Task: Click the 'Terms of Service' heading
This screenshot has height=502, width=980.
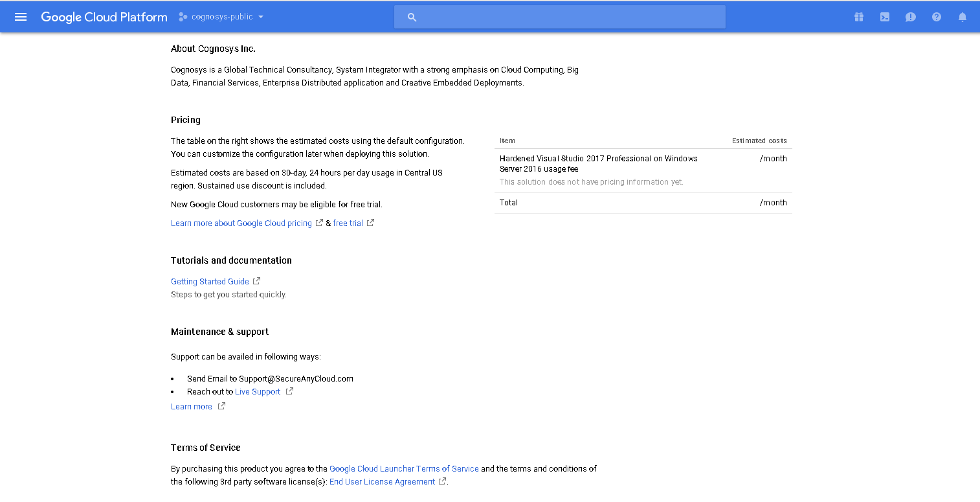Action: coord(206,448)
